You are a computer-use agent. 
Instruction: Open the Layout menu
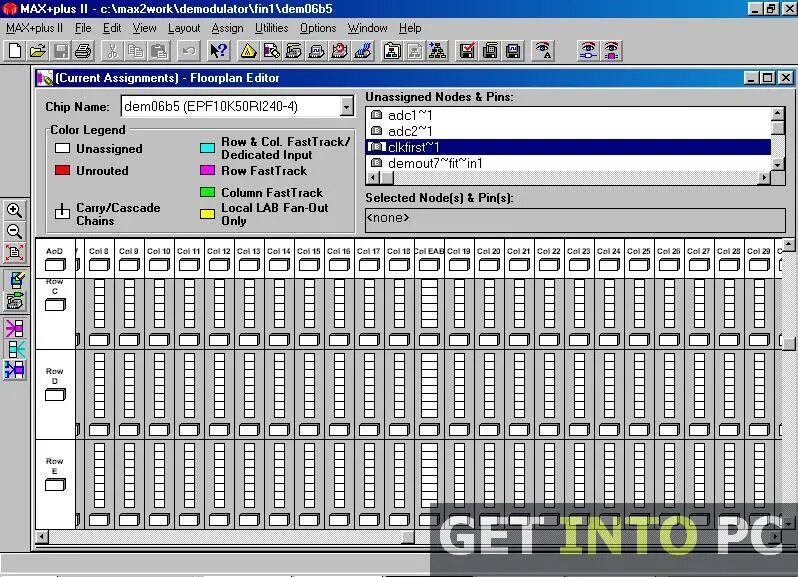click(x=184, y=28)
